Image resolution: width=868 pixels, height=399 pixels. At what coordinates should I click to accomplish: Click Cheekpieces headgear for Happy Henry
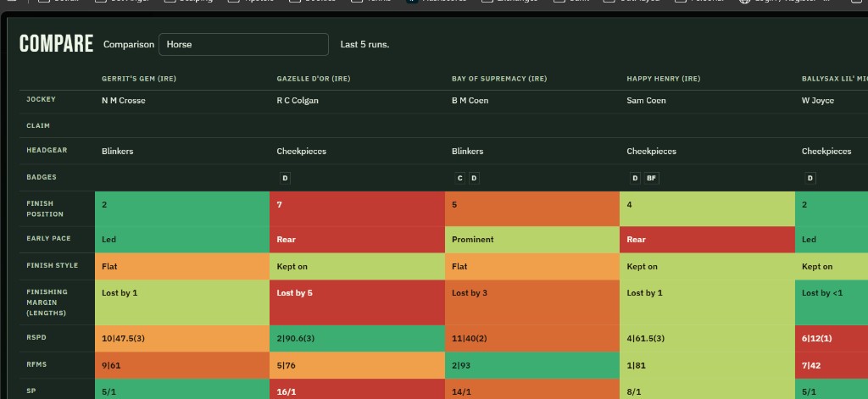click(651, 151)
